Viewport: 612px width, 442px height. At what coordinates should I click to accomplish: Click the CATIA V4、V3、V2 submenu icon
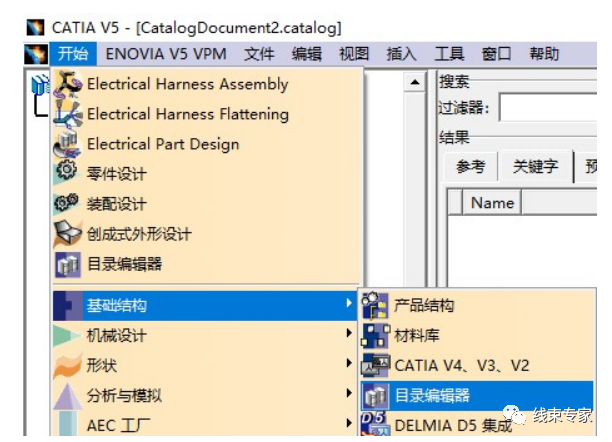[375, 365]
